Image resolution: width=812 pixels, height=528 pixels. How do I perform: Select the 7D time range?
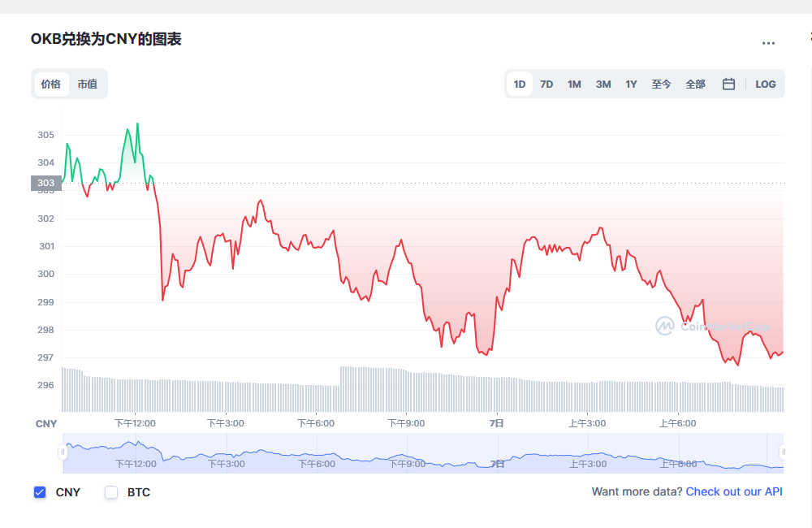(546, 84)
